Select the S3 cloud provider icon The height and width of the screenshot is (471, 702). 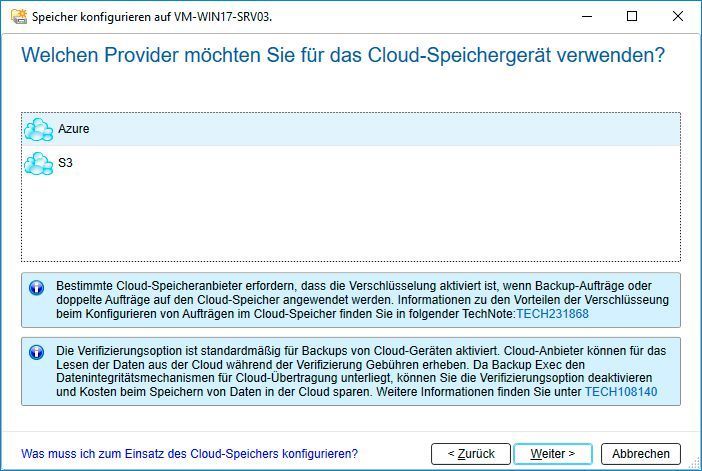click(39, 163)
